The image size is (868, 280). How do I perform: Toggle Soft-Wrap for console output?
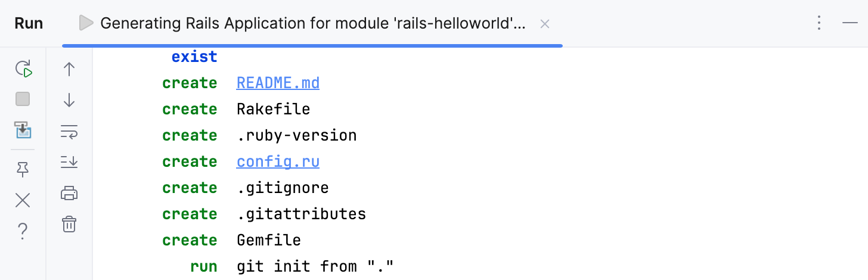[x=69, y=131]
